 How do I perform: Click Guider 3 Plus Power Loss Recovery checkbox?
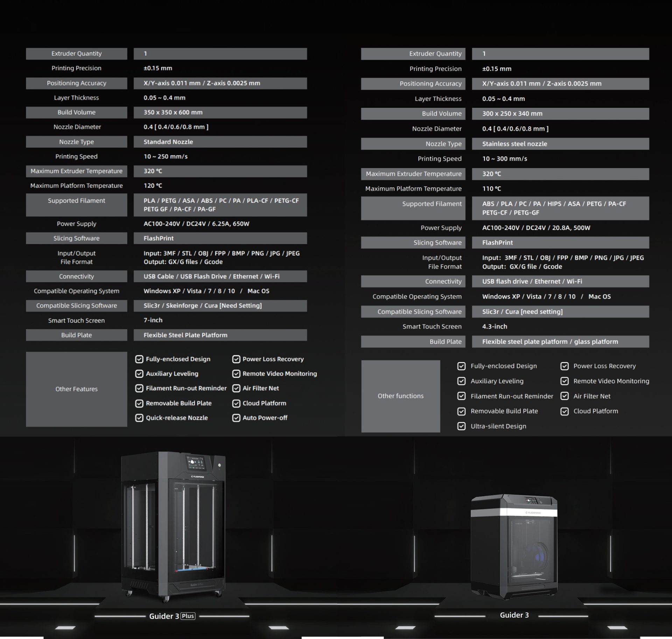coord(236,359)
